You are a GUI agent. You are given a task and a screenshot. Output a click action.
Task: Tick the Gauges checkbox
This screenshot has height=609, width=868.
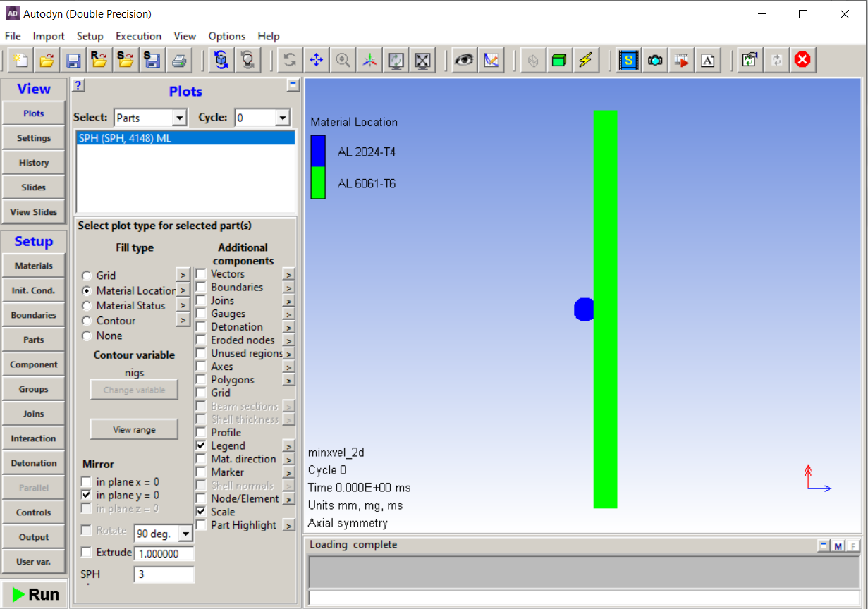[x=201, y=314]
